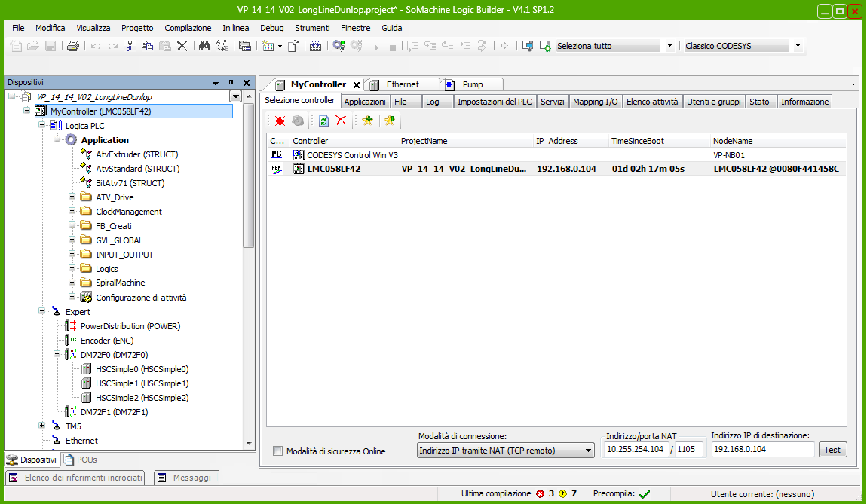Collapse the Expert node
This screenshot has height=504, width=867.
pos(42,311)
